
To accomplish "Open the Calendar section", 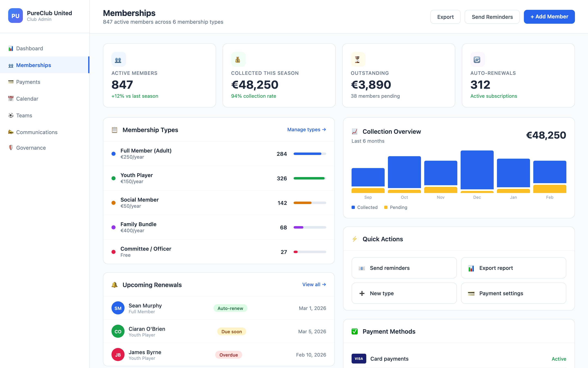I will coord(45,99).
